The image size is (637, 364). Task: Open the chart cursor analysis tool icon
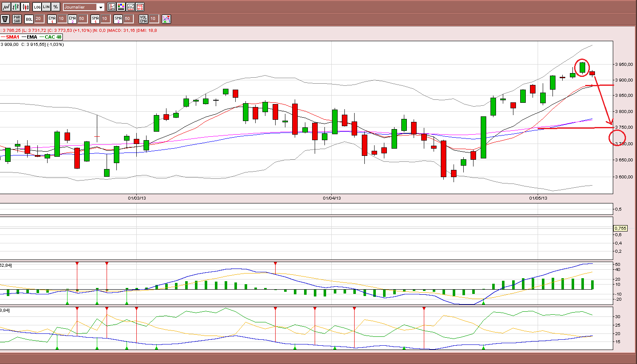111,7
